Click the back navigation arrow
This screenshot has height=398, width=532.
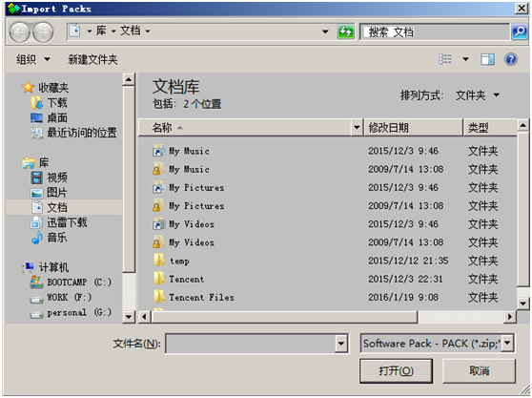coord(20,32)
